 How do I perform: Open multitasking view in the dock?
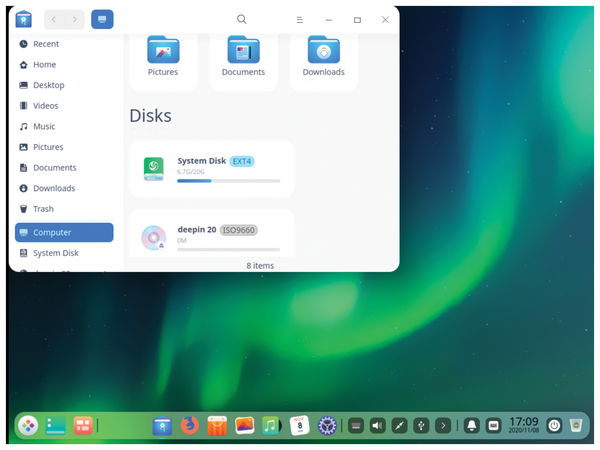pos(83,426)
